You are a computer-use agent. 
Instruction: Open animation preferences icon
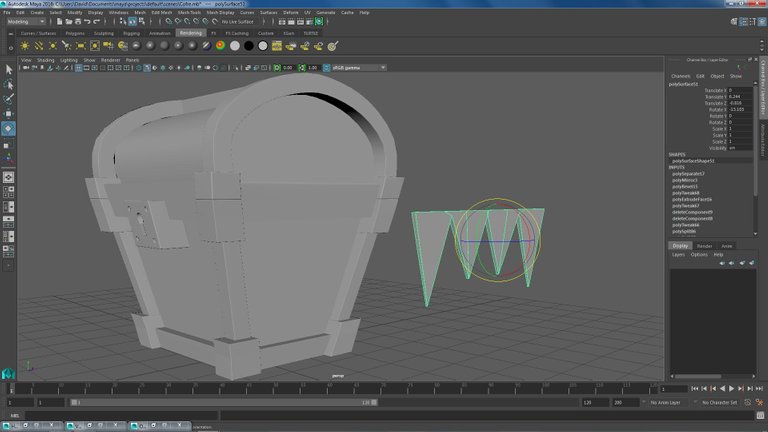click(759, 403)
